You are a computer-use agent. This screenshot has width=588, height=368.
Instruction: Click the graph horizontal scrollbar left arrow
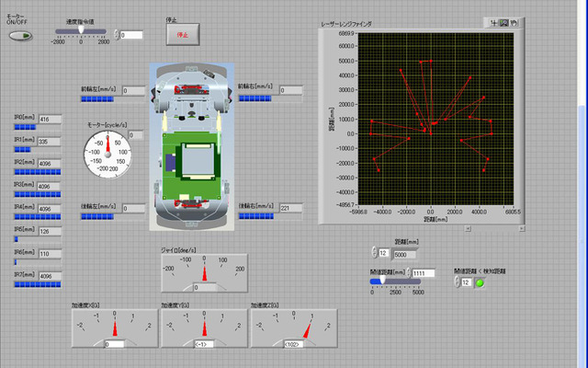point(468,228)
